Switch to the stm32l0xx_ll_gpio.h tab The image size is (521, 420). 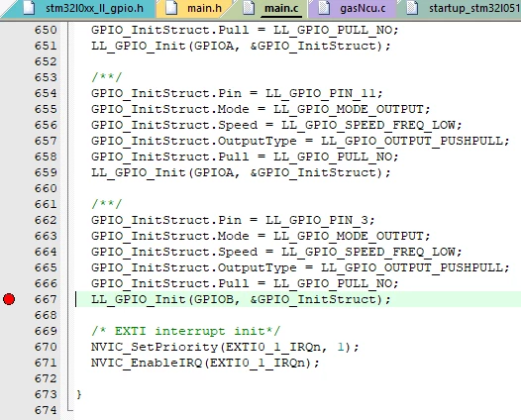(80, 8)
